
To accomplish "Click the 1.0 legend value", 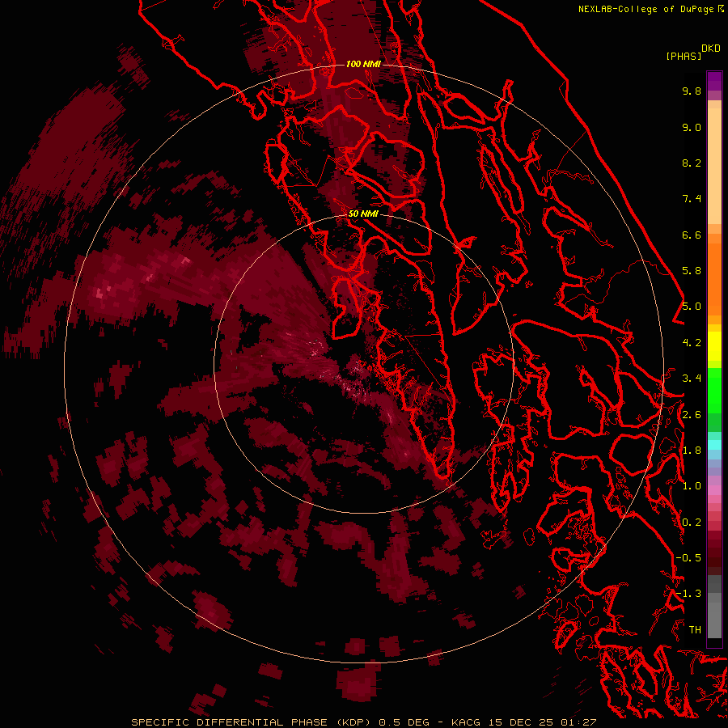I will click(x=692, y=486).
